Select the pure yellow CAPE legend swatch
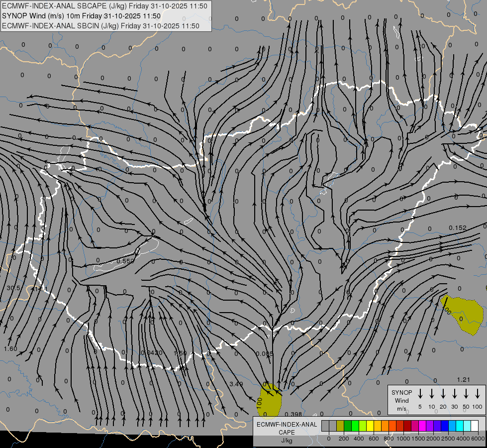Screen dimensions: 487x448 click(x=370, y=426)
